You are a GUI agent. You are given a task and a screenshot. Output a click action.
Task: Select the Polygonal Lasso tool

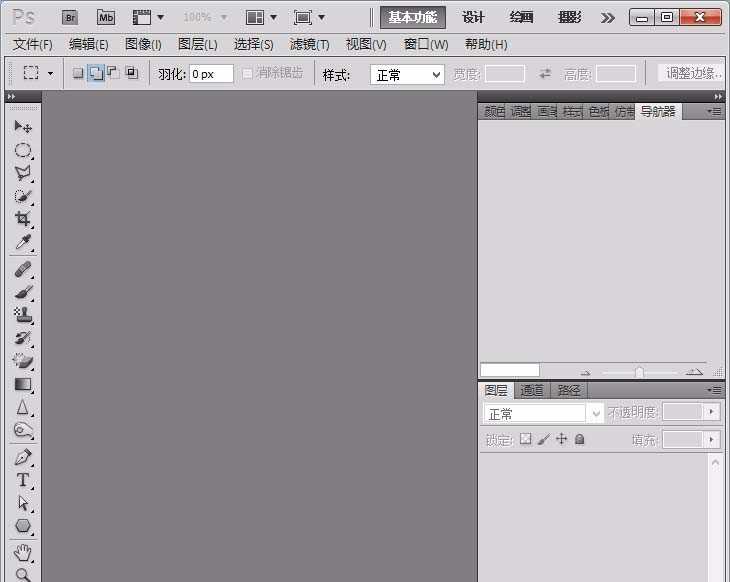click(23, 173)
